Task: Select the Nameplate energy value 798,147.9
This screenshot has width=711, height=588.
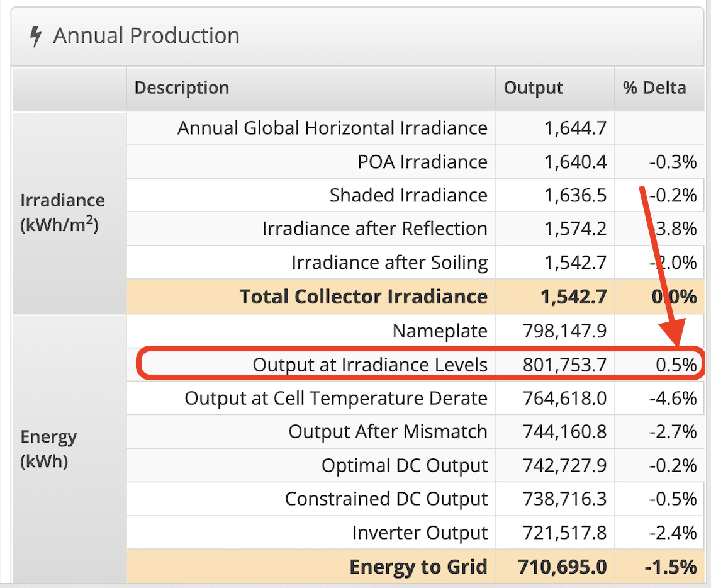Action: [x=566, y=331]
